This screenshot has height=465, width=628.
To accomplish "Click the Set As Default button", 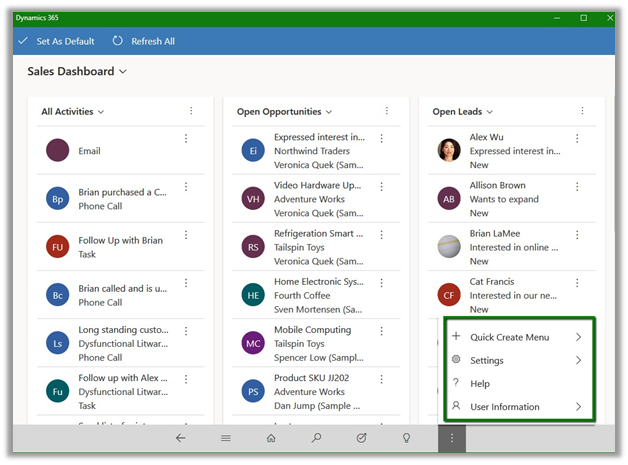I will (56, 41).
